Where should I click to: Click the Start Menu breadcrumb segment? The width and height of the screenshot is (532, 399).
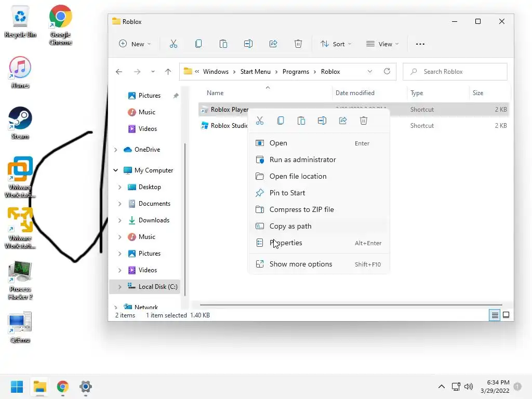click(256, 72)
